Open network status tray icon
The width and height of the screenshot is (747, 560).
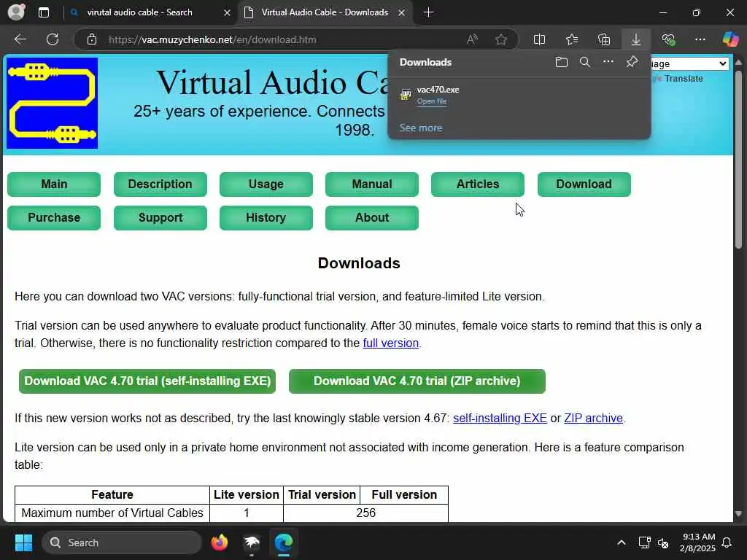pos(644,542)
